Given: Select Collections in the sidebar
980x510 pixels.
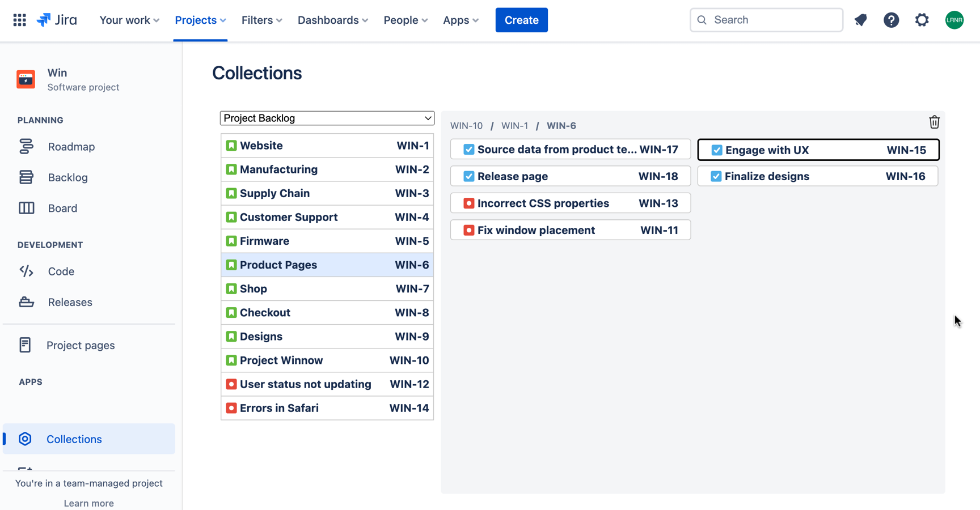Looking at the screenshot, I should [x=74, y=439].
